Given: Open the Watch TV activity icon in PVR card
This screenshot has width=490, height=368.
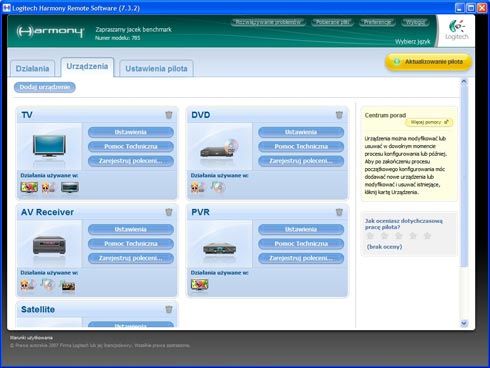Looking at the screenshot, I should (x=200, y=285).
